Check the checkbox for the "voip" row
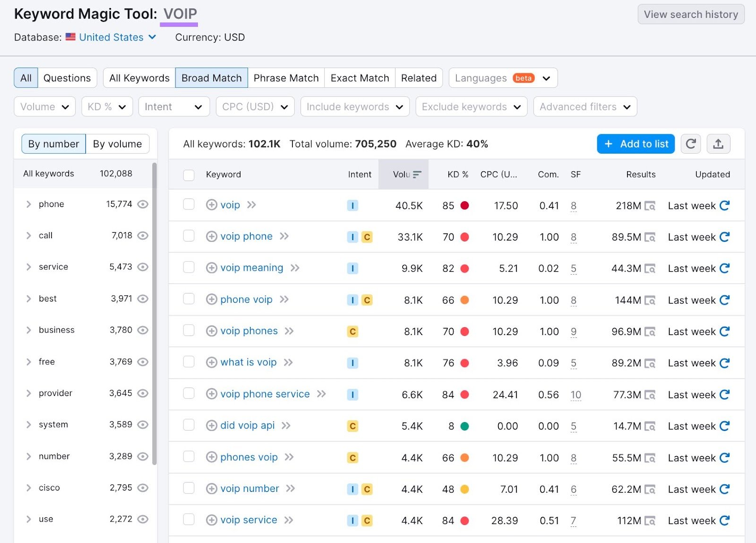 (189, 205)
